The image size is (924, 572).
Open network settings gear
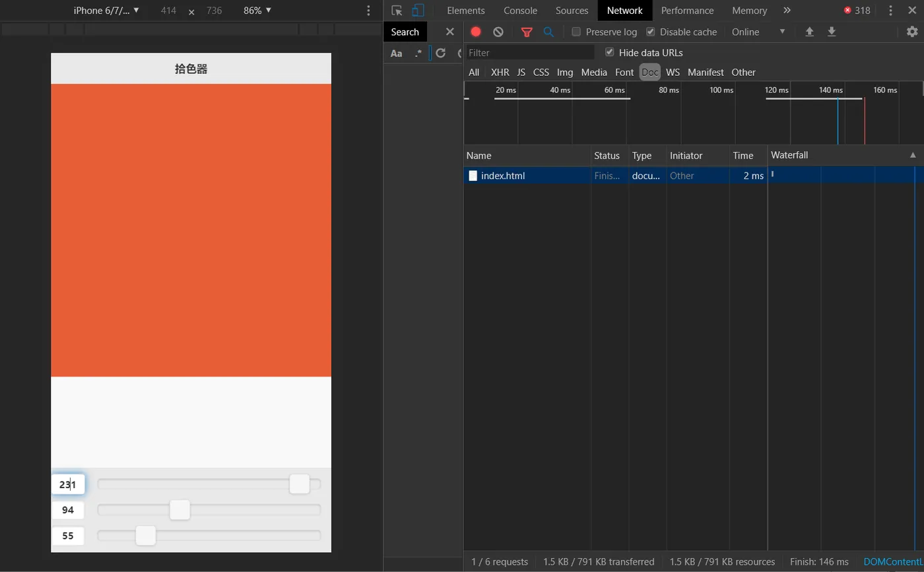[912, 32]
